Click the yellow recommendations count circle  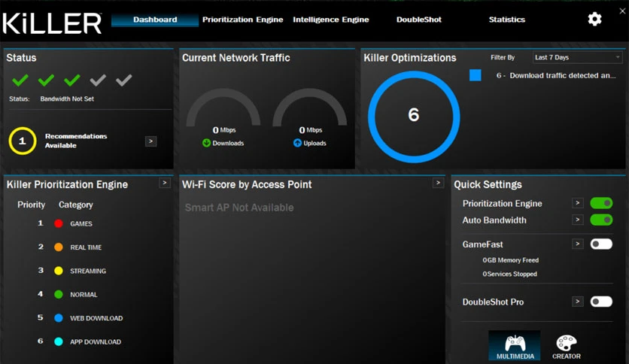point(23,141)
